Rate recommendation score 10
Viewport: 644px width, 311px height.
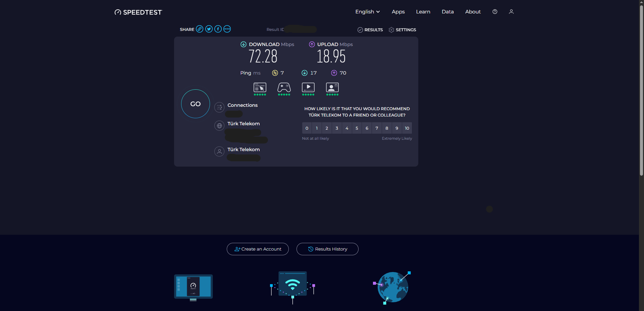point(407,128)
